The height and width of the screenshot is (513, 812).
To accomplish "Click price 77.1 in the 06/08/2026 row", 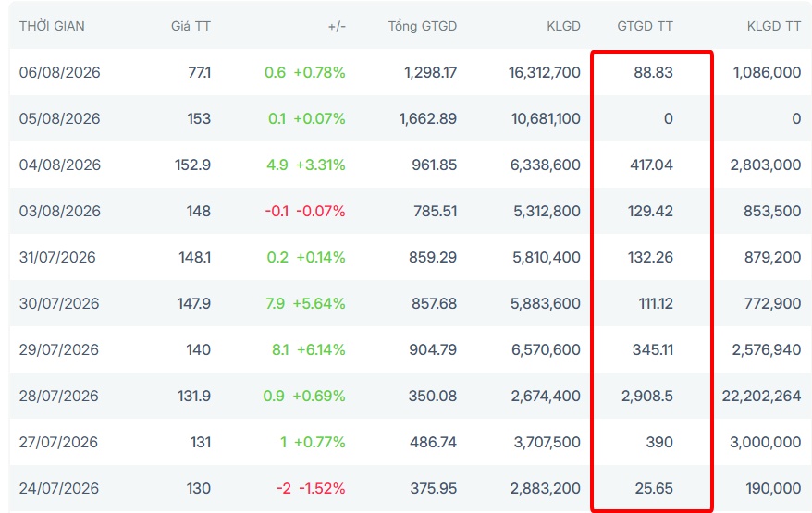I will point(200,72).
